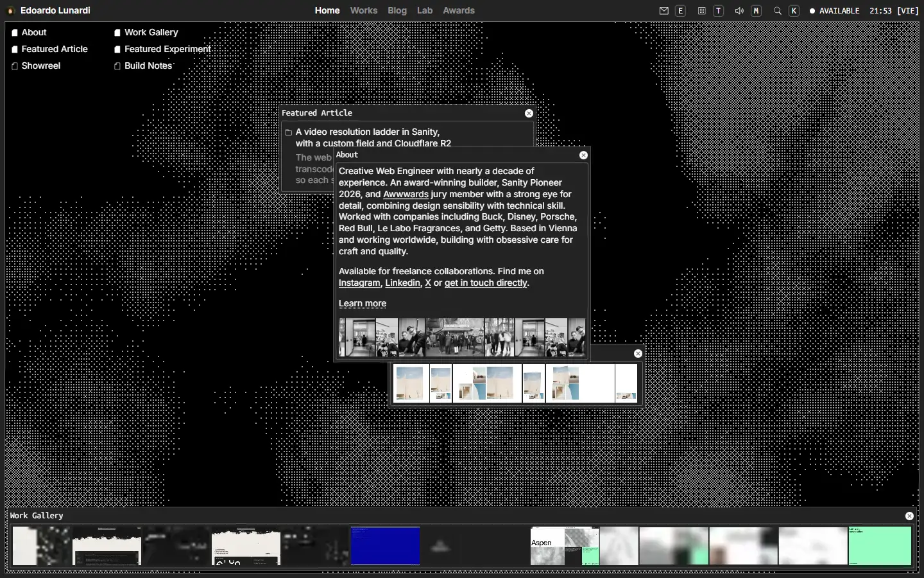924x578 pixels.
Task: Toggle the Featured Experiment window item
Action: pos(162,49)
